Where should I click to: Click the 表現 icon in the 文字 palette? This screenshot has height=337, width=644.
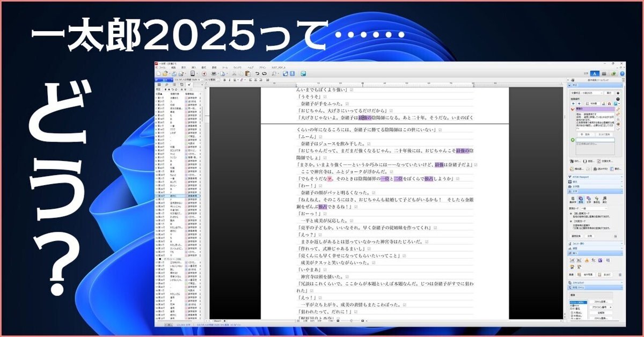pyautogui.click(x=581, y=200)
